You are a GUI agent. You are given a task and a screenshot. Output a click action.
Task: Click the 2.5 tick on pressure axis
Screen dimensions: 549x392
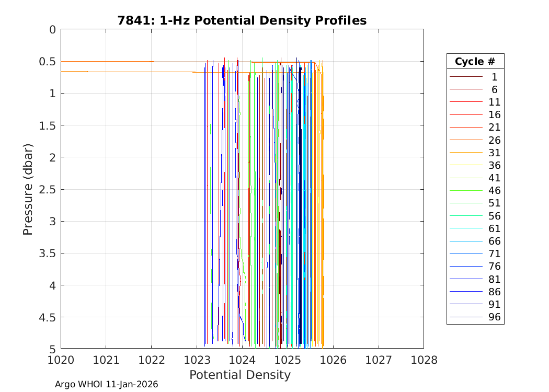(45, 189)
